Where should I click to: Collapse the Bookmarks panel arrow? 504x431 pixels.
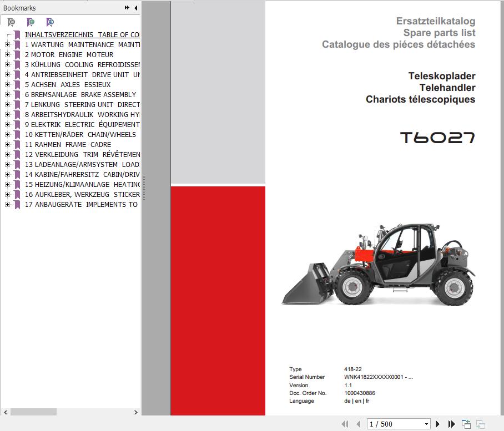pyautogui.click(x=136, y=8)
